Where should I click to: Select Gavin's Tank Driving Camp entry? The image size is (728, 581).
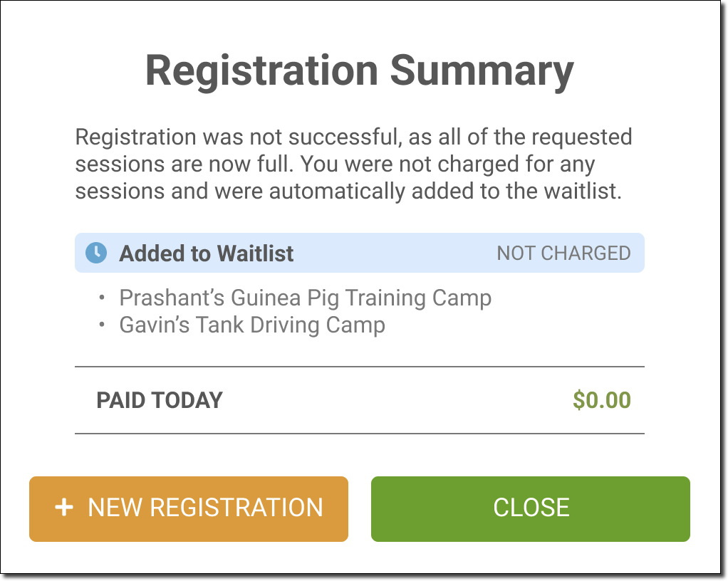click(252, 325)
